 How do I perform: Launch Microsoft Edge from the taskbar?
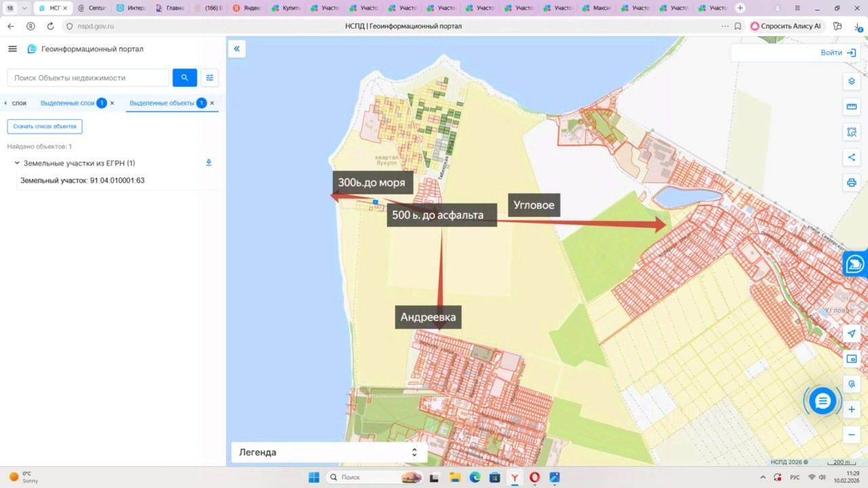point(475,477)
